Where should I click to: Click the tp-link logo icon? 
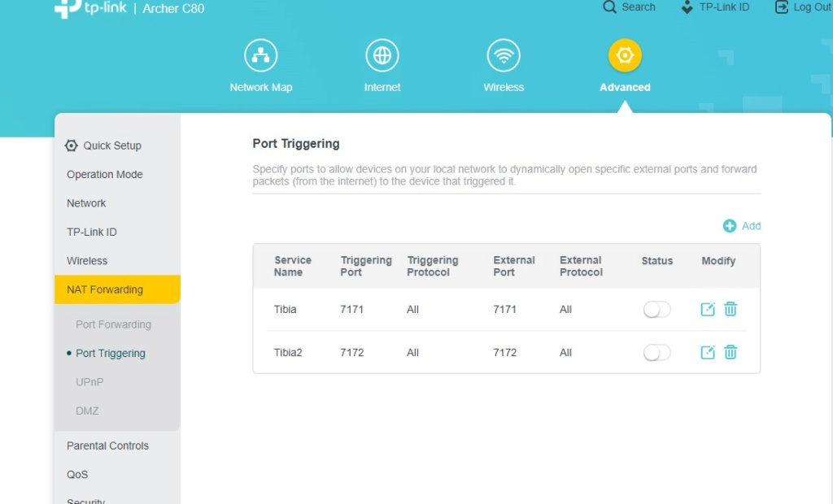pyautogui.click(x=68, y=8)
